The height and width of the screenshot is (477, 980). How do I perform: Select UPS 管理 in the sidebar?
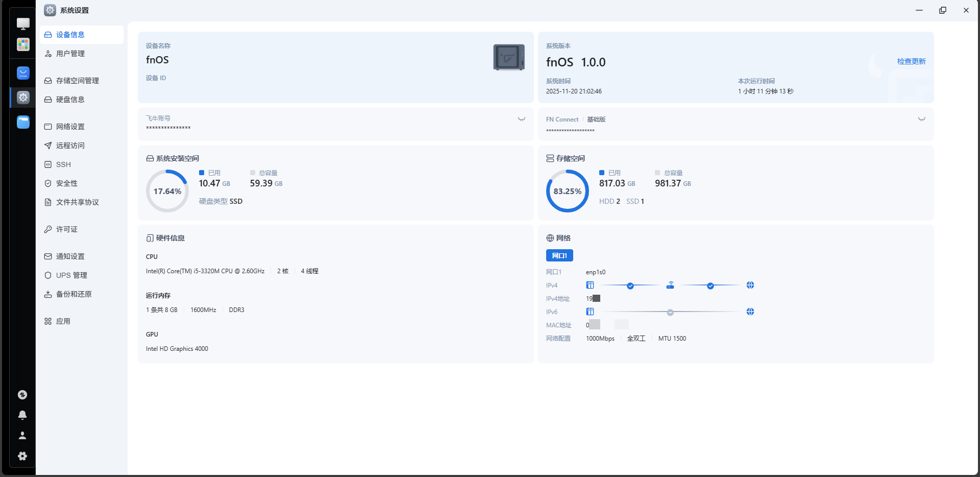pyautogui.click(x=82, y=275)
